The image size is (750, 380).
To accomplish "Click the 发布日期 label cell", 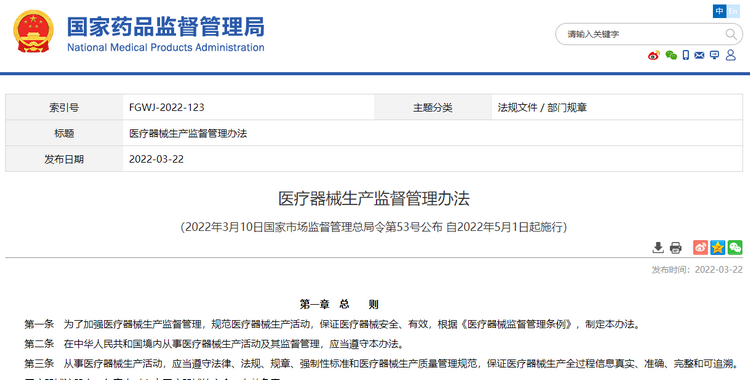I will 64,159.
